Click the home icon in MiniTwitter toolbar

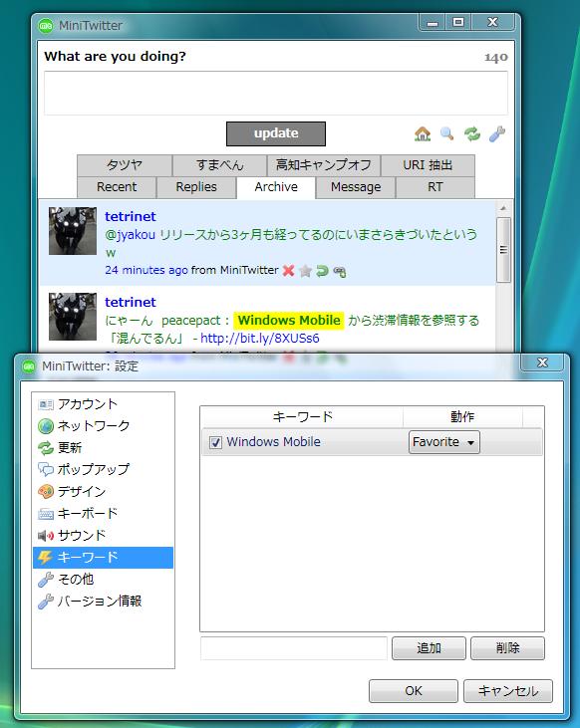[x=423, y=134]
